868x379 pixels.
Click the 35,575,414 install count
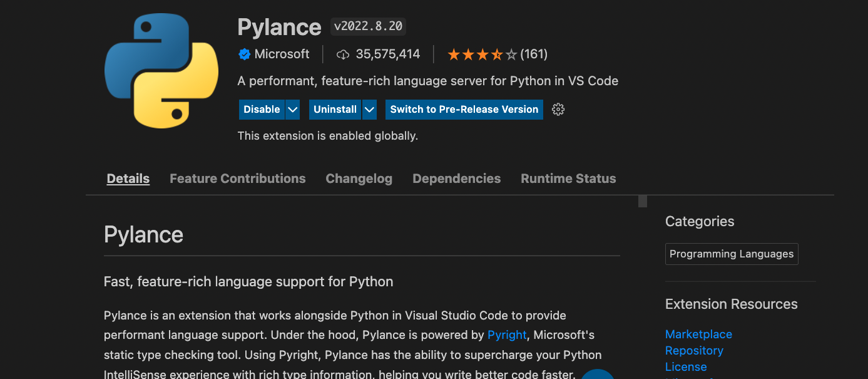388,55
